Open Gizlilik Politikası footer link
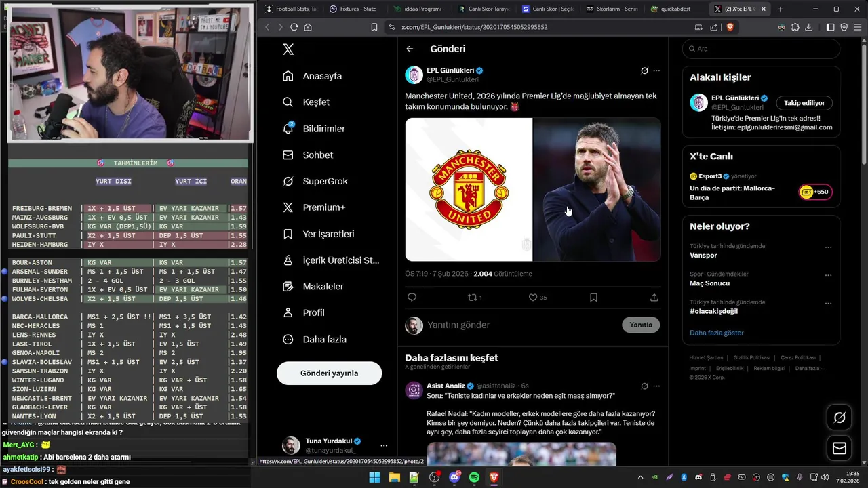This screenshot has height=488, width=868. click(x=751, y=357)
